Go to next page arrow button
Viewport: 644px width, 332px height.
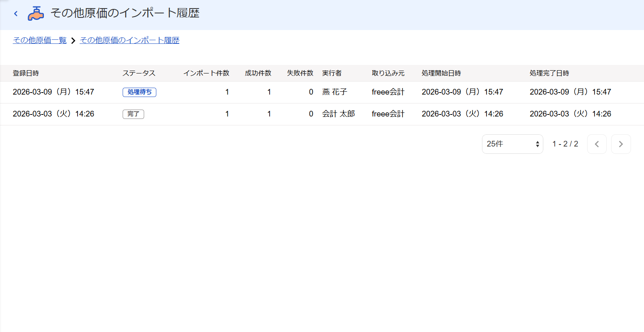pos(621,144)
